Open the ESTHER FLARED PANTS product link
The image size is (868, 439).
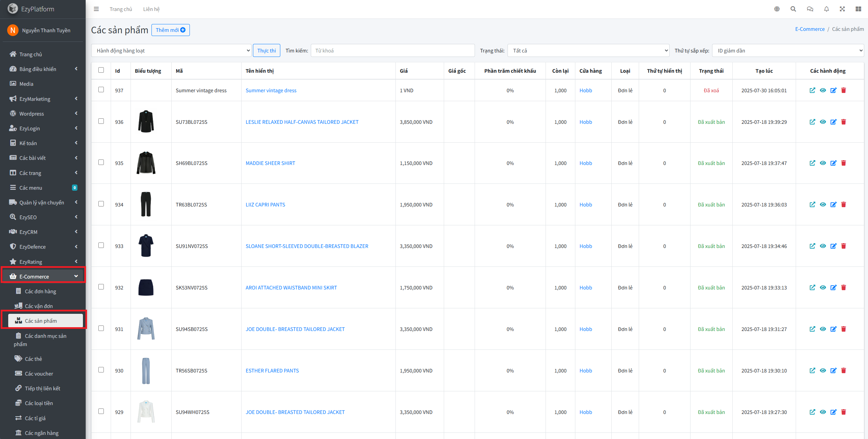(272, 370)
